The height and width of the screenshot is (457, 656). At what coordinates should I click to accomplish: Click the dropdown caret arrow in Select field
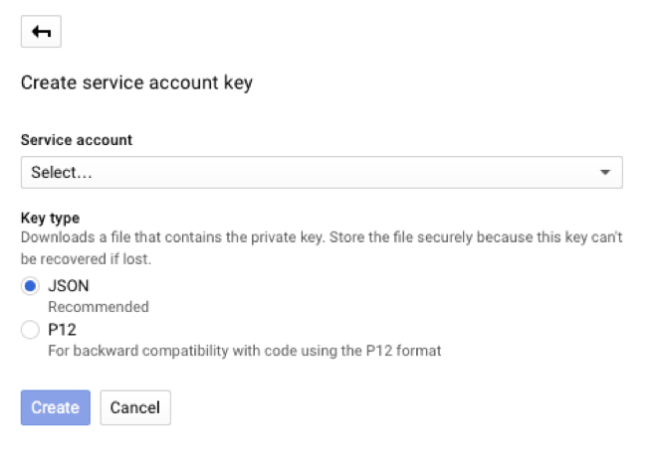point(605,173)
